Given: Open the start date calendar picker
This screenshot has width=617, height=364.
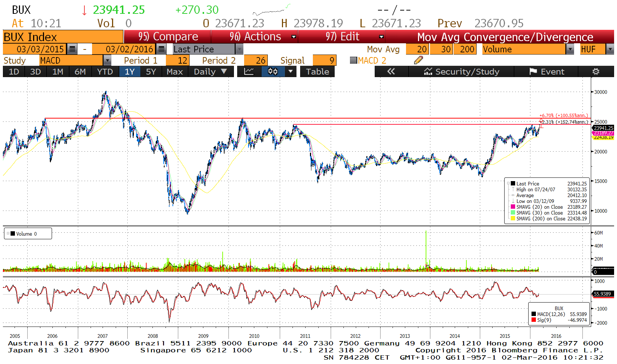Looking at the screenshot, I should (72, 49).
